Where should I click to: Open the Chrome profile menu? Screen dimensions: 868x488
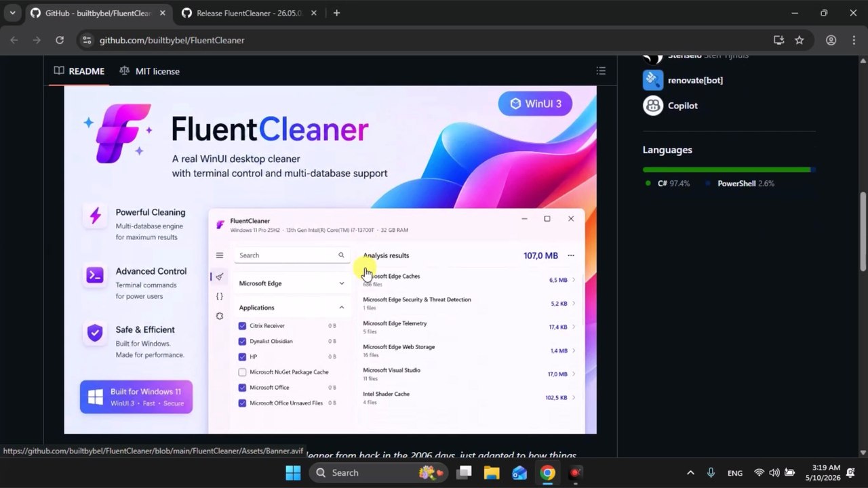pos(831,40)
